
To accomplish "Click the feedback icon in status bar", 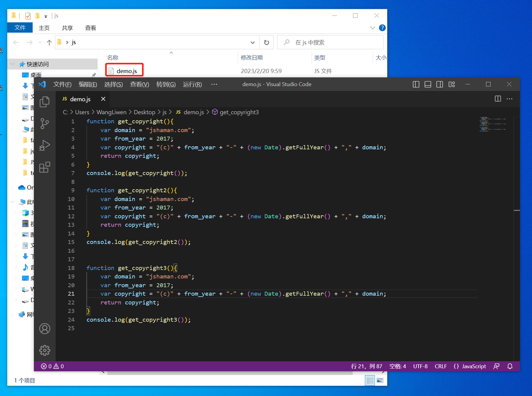I will point(497,366).
